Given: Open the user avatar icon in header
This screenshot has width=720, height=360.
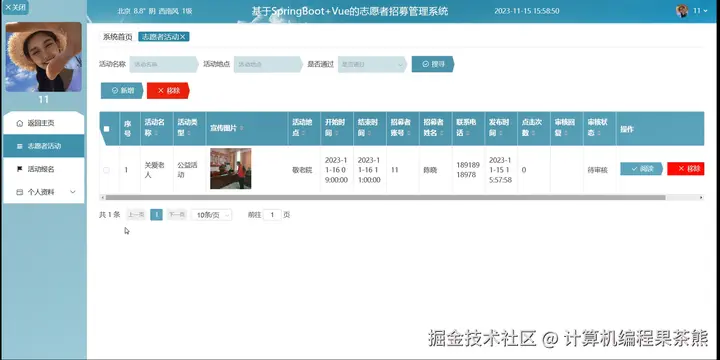Looking at the screenshot, I should [x=682, y=11].
